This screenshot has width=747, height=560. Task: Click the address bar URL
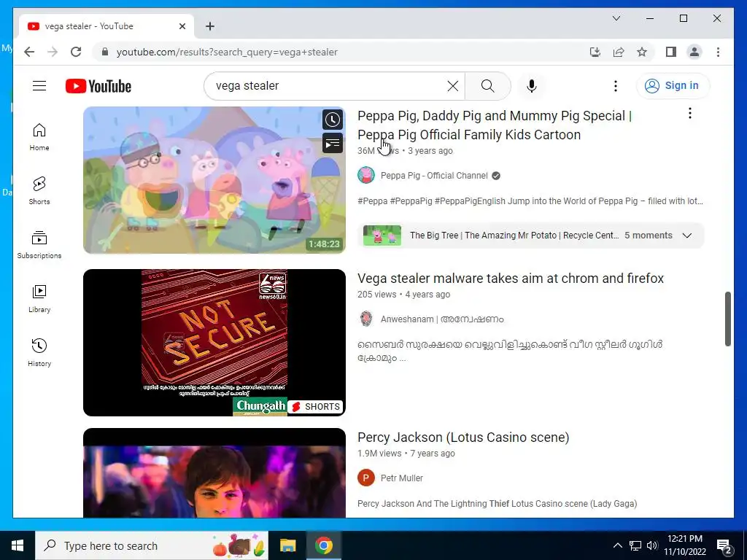click(227, 52)
